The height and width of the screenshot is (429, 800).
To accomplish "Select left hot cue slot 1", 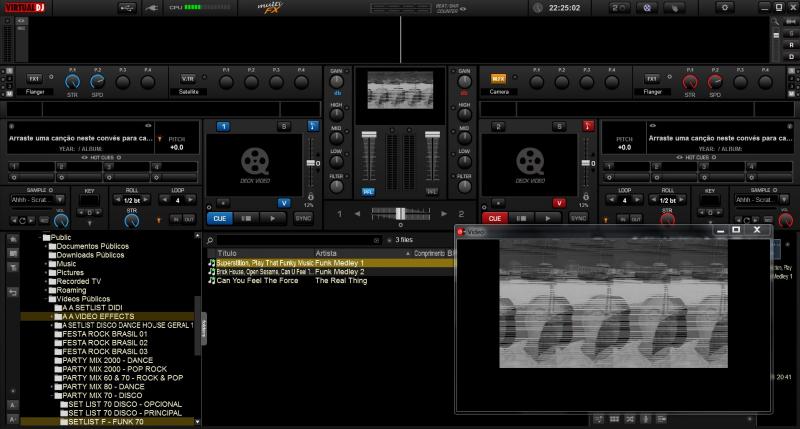I will coord(32,167).
